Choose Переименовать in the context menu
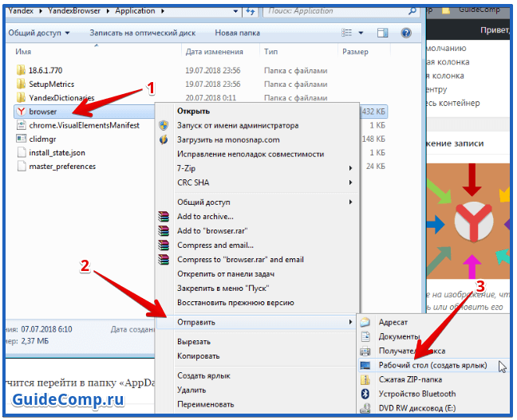 click(206, 405)
